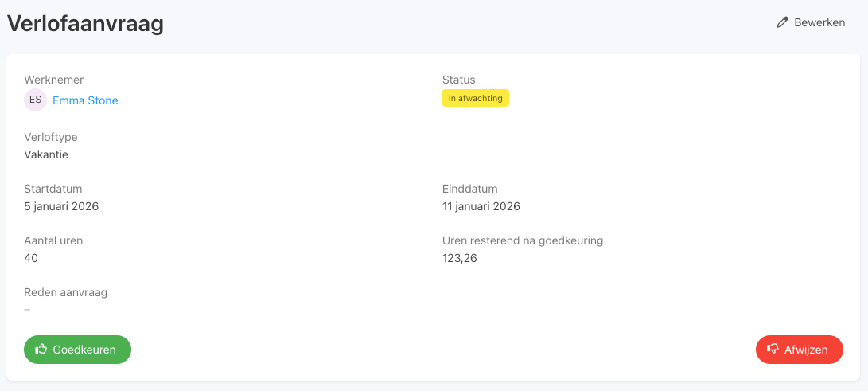
Task: Click the Status field label
Action: click(x=458, y=80)
